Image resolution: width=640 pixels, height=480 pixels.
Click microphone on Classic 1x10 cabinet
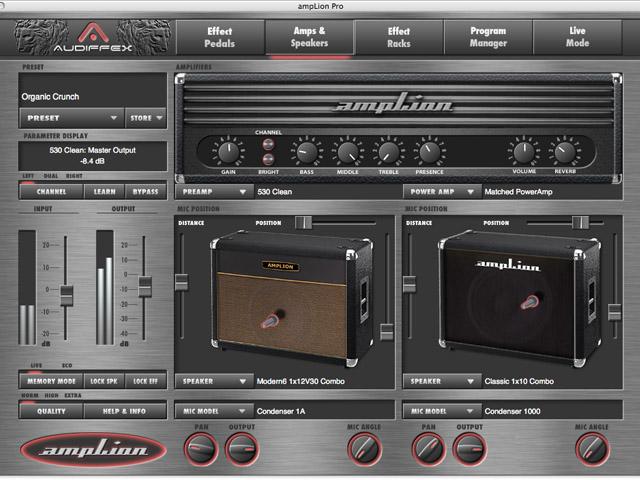tap(531, 301)
